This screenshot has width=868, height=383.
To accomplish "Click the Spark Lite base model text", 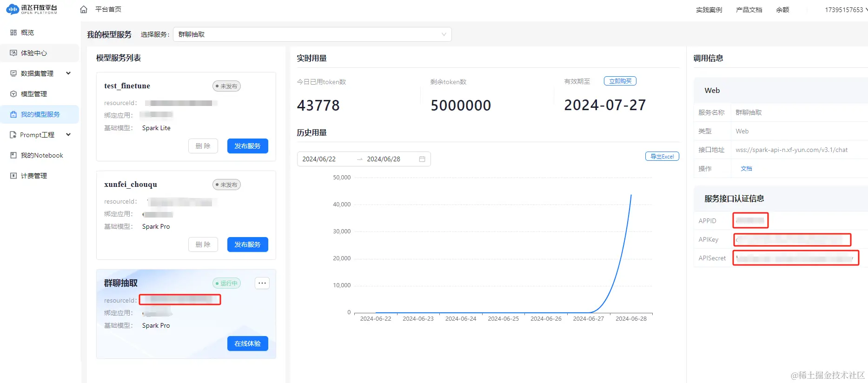I will [156, 128].
